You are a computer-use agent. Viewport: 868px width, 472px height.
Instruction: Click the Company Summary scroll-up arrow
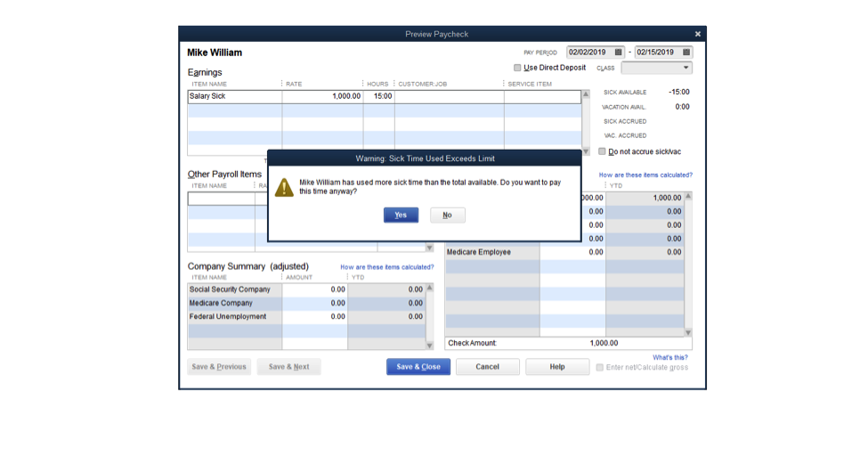(429, 289)
